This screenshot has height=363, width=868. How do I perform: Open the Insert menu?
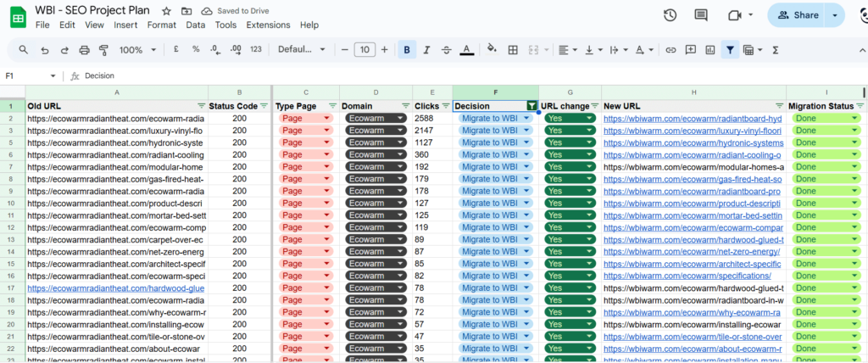pyautogui.click(x=125, y=25)
